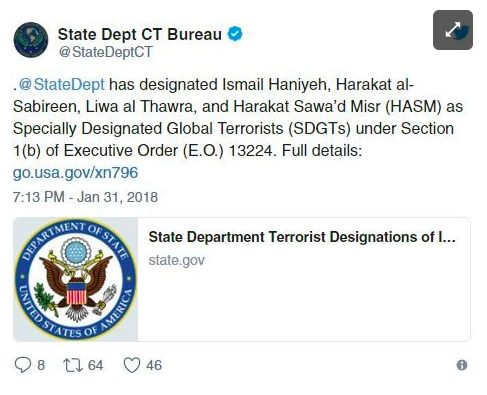Click the tweet body text about SDGTs
This screenshot has height=395, width=487.
point(238,117)
